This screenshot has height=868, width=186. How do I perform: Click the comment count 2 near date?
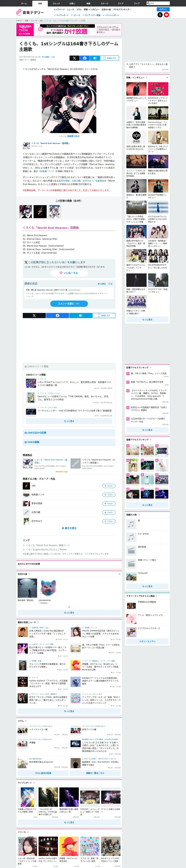pos(53,57)
